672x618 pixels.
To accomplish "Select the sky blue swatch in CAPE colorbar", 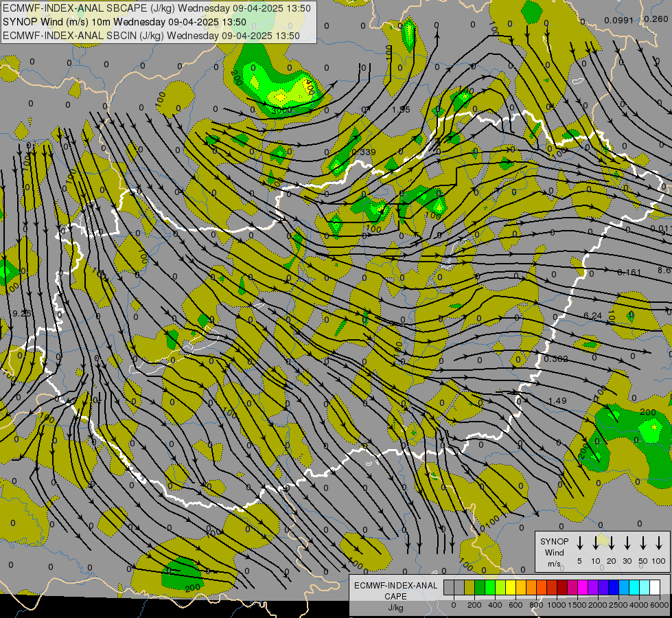I will tap(623, 587).
